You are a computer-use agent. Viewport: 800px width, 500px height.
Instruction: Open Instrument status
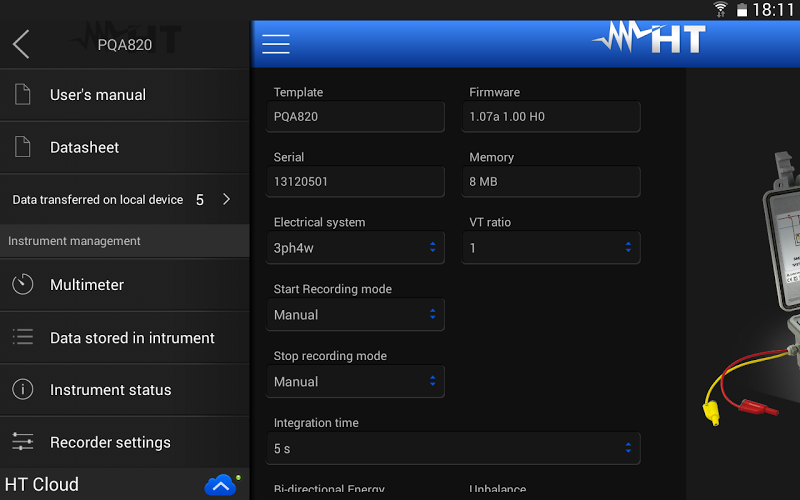pyautogui.click(x=124, y=390)
